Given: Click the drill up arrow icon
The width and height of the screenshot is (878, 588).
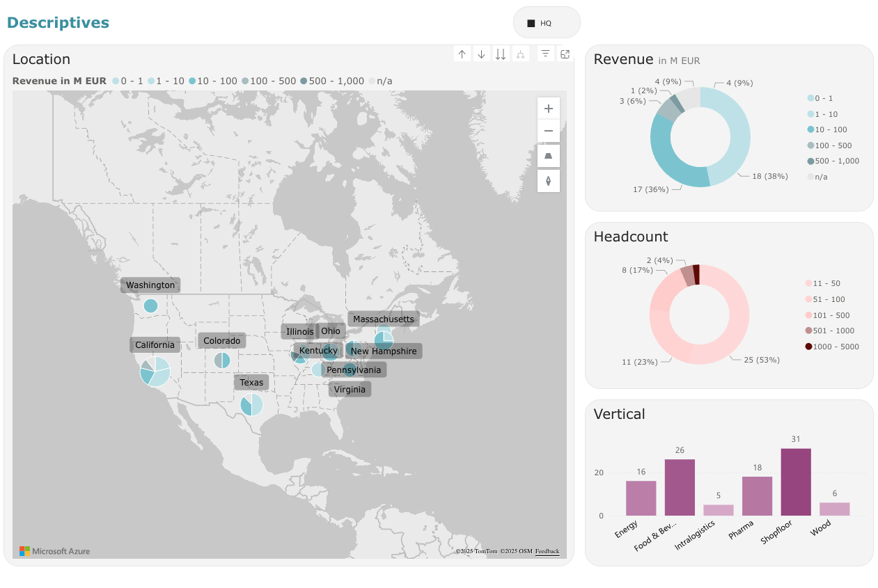Looking at the screenshot, I should click(x=462, y=54).
